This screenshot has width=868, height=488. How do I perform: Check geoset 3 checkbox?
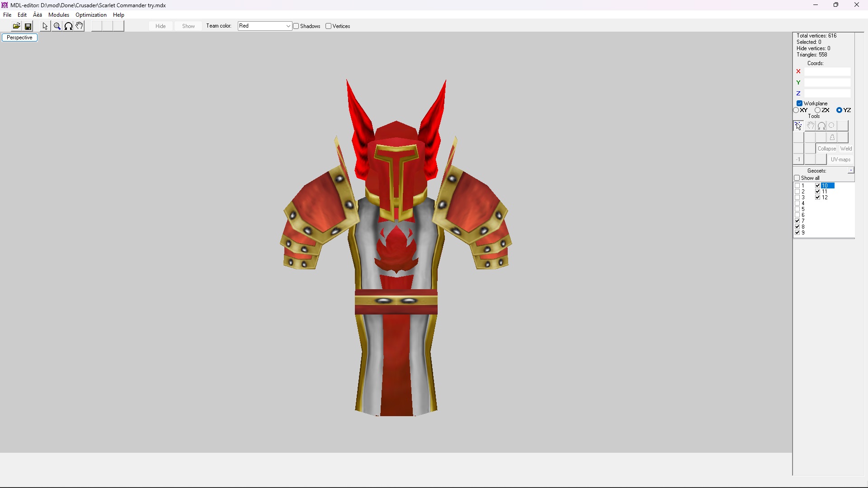[797, 197]
